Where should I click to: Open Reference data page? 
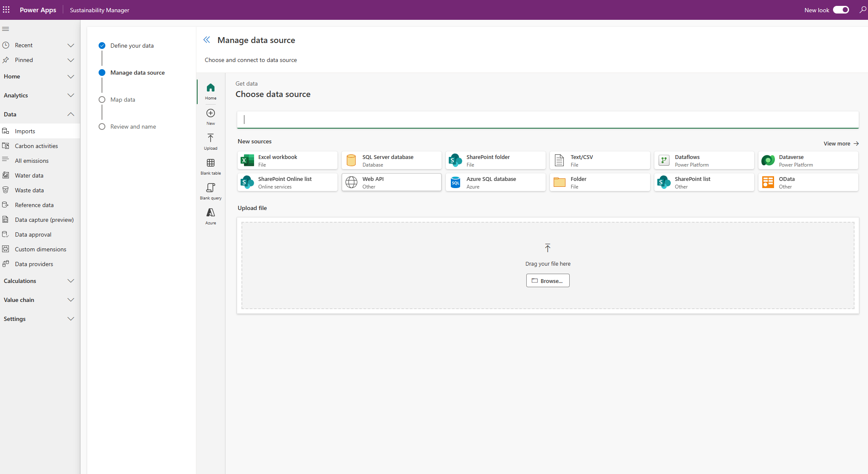(40, 205)
